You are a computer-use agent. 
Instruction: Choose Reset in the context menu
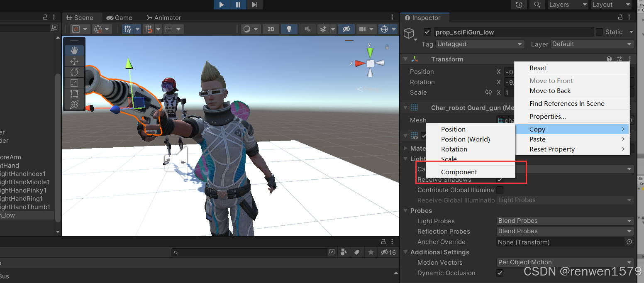(572, 68)
